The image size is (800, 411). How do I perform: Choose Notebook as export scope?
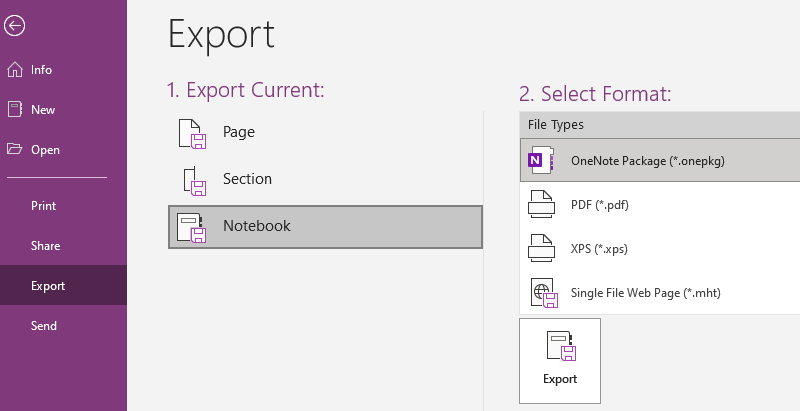point(325,227)
